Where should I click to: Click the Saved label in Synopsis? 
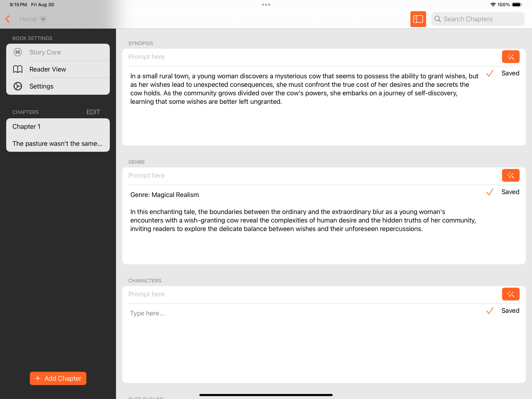tap(510, 73)
